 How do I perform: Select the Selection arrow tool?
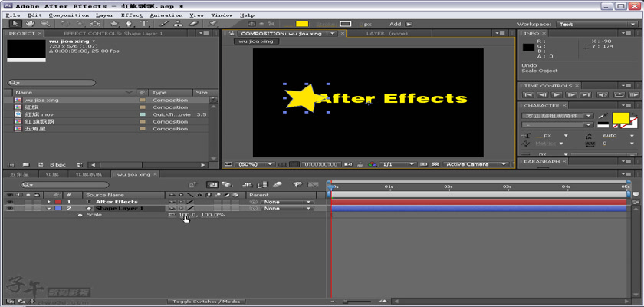[x=15, y=24]
